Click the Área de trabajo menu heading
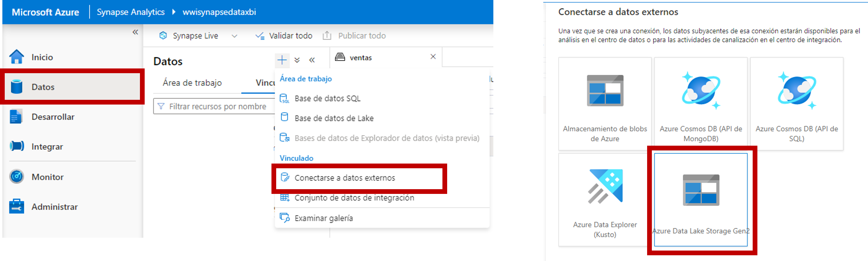Image resolution: width=868 pixels, height=261 pixels. point(306,79)
